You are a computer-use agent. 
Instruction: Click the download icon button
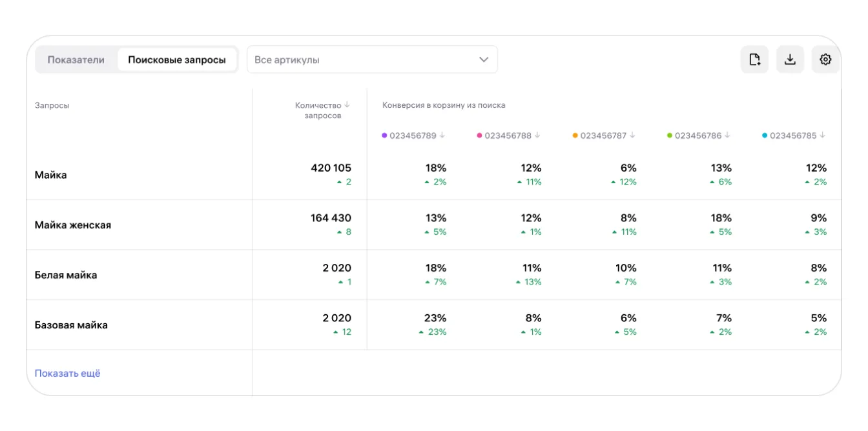(790, 59)
